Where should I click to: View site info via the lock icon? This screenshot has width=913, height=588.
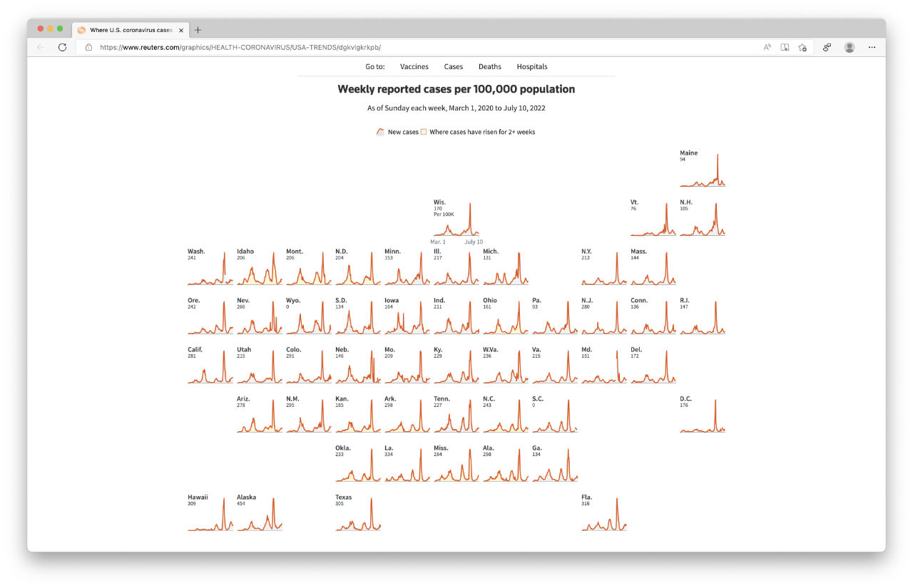pos(89,47)
